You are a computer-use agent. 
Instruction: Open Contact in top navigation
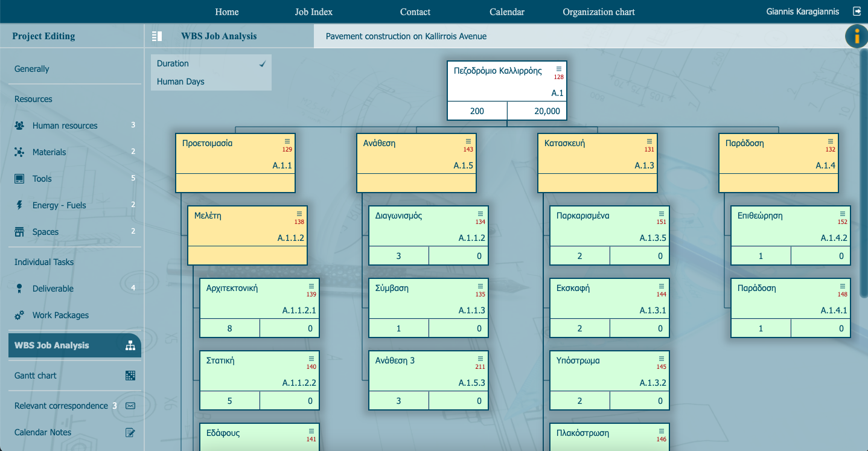tap(415, 12)
